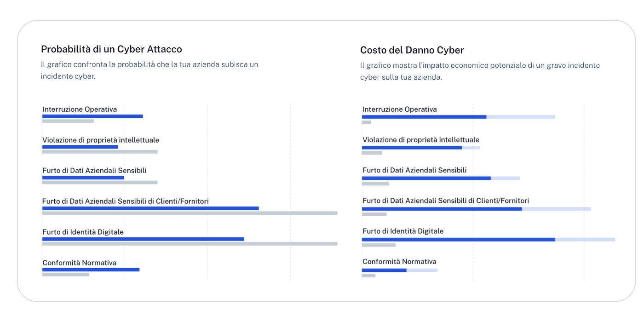Click the blue 'Conformità Normativa' bar in the probability chart

(91, 270)
